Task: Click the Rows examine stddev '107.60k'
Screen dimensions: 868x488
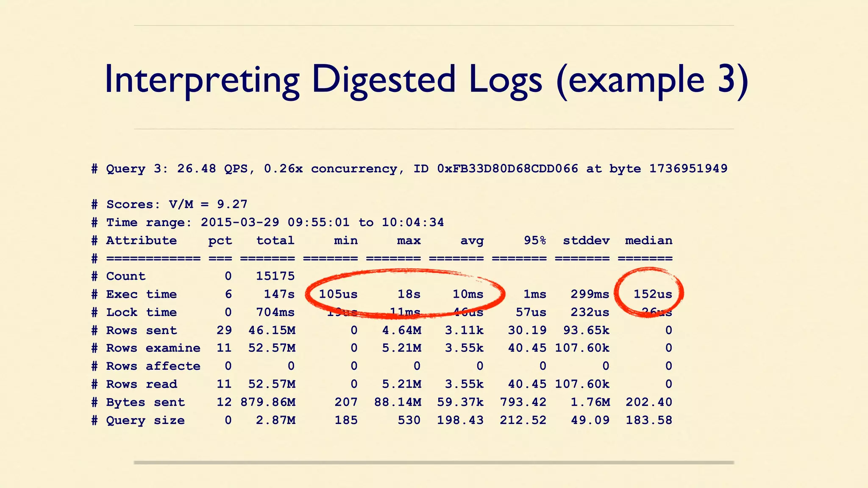Action: pyautogui.click(x=582, y=348)
